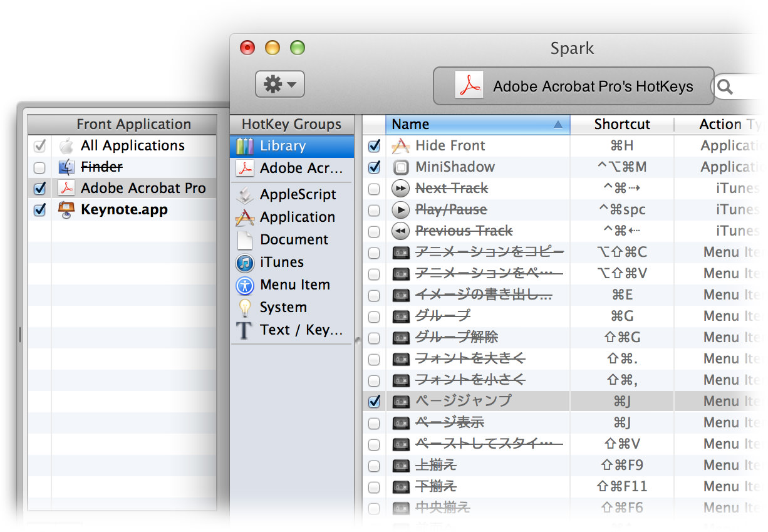This screenshot has height=532, width=768.
Task: Select the System plugin item
Action: 292,307
